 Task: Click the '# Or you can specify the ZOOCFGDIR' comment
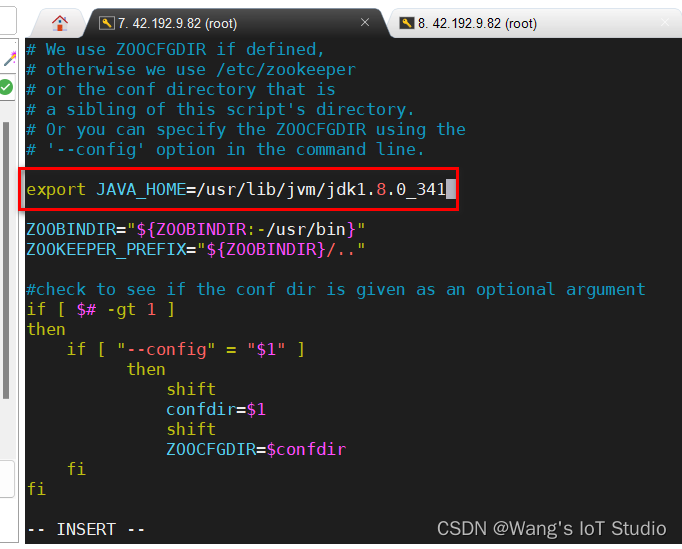[x=246, y=130]
